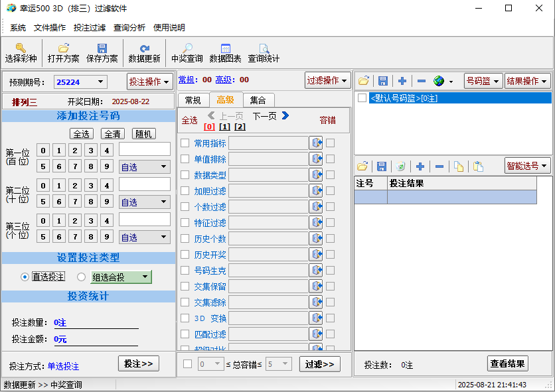Open the 过滤操作 dropdown menu
The image size is (555, 392).
(328, 81)
